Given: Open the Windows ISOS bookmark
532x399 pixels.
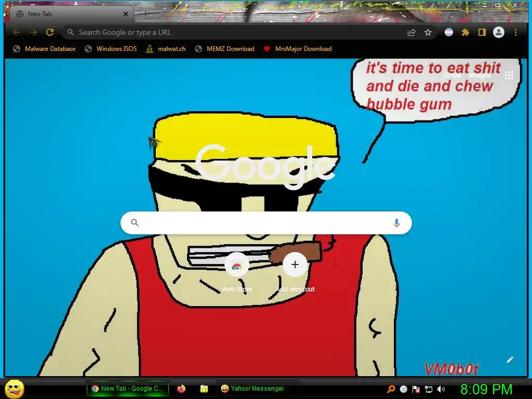Looking at the screenshot, I should 111,49.
